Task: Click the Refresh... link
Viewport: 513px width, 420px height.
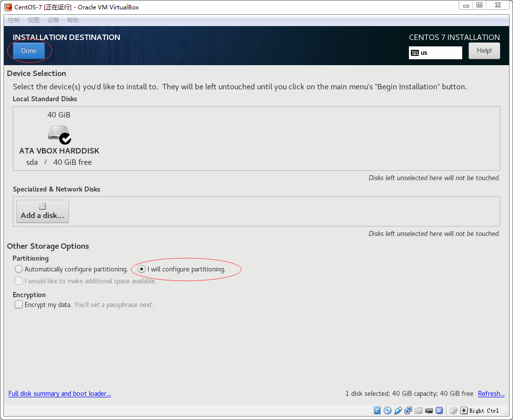Action: [x=491, y=393]
